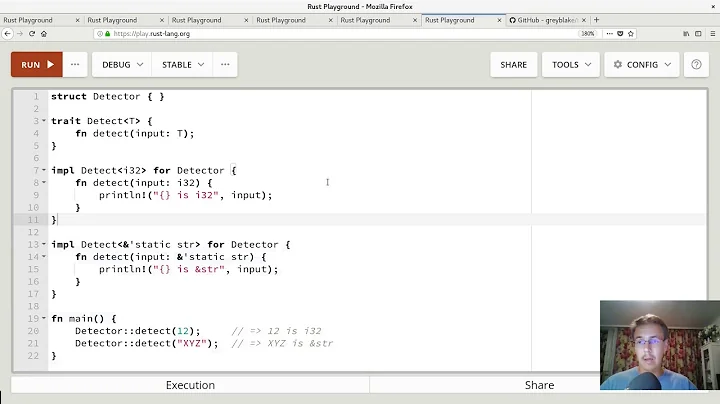Click line number 1 in the gutter

pyautogui.click(x=36, y=96)
